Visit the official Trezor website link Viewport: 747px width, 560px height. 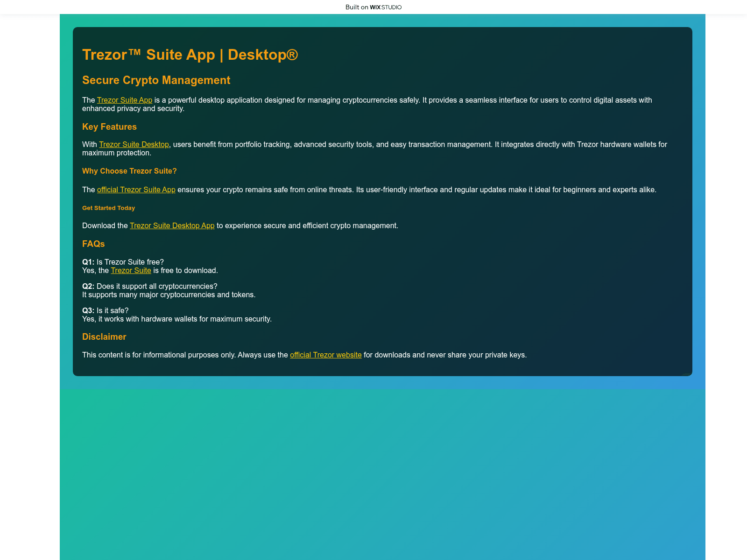(326, 355)
